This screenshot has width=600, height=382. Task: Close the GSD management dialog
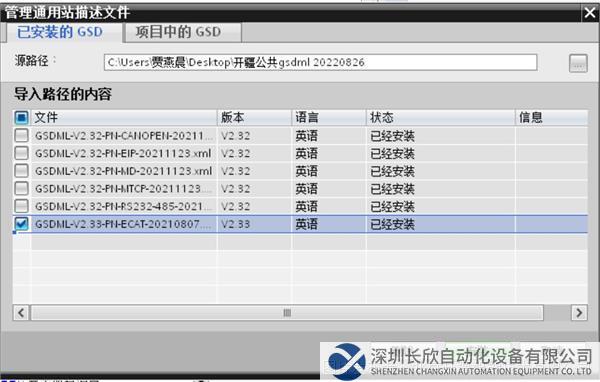click(x=590, y=13)
